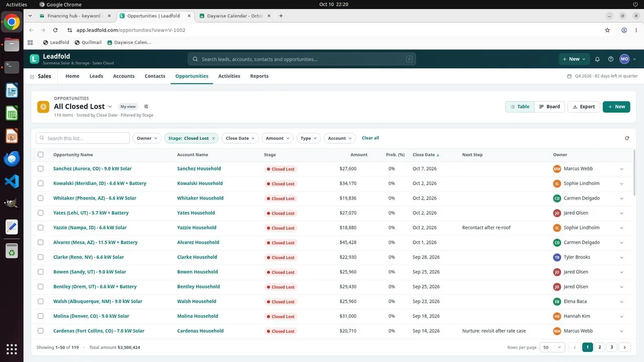
Task: Click the Leadfold logo icon in header
Action: click(x=34, y=59)
